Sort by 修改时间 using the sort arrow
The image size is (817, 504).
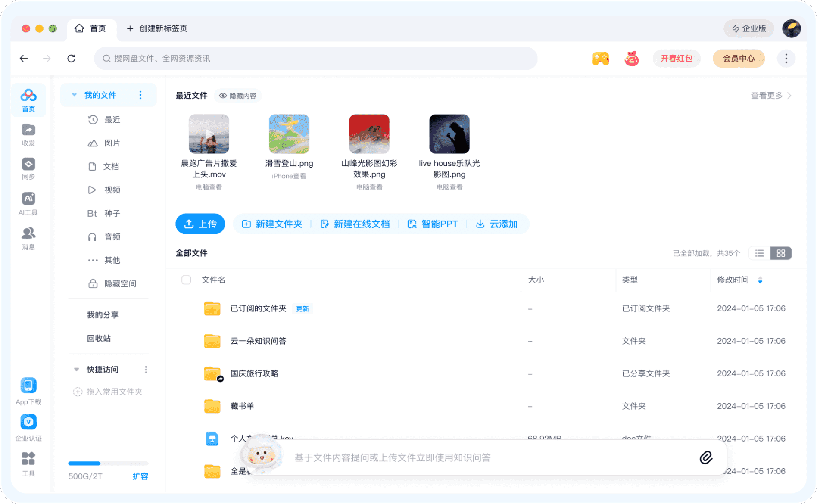pyautogui.click(x=760, y=280)
